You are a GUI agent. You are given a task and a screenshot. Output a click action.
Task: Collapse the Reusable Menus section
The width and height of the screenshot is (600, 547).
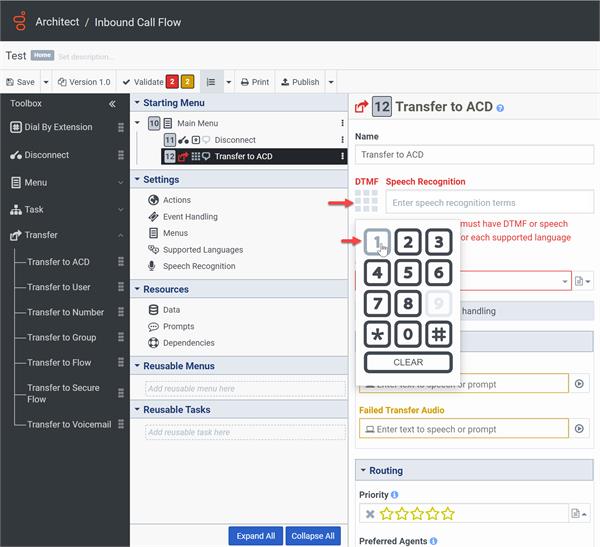[x=137, y=366]
